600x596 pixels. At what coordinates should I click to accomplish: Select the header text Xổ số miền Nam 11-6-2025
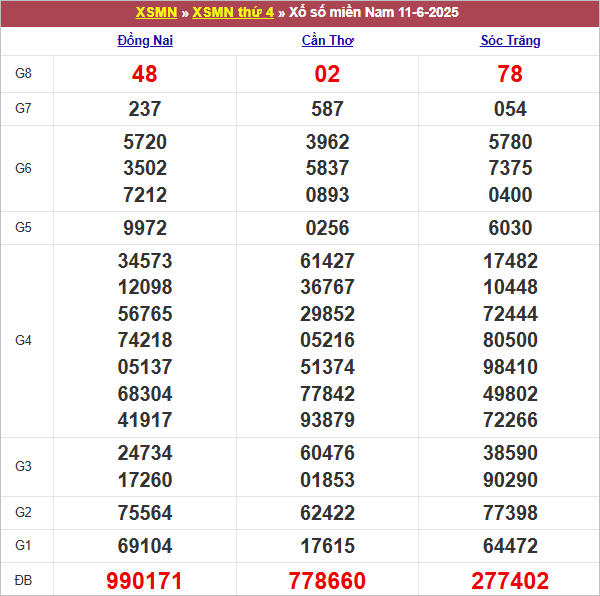point(373,13)
